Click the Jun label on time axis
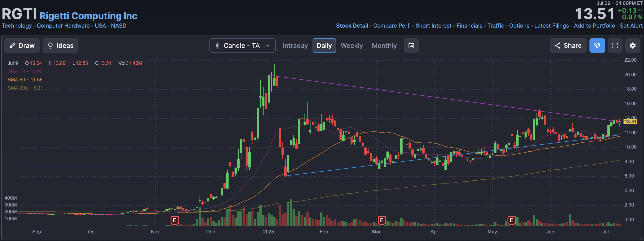The image size is (644, 241). click(550, 232)
